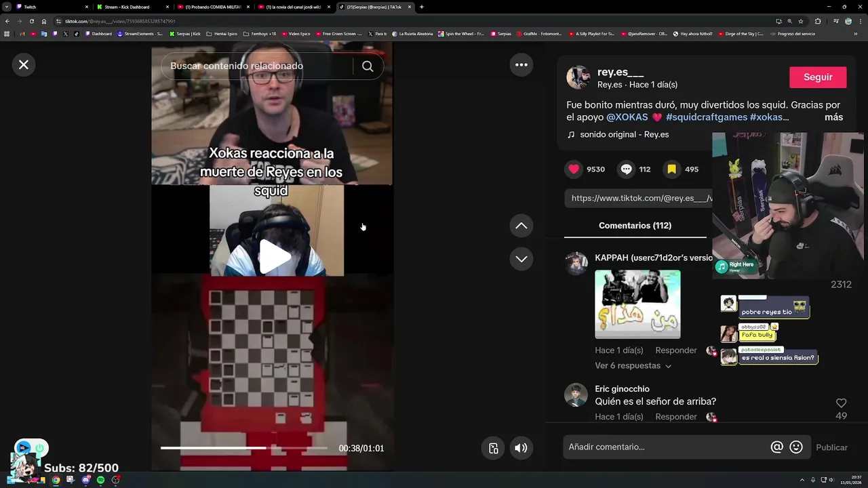Screen dimensions: 868x488
Task: Mute the video with the speaker icon
Action: [521, 448]
